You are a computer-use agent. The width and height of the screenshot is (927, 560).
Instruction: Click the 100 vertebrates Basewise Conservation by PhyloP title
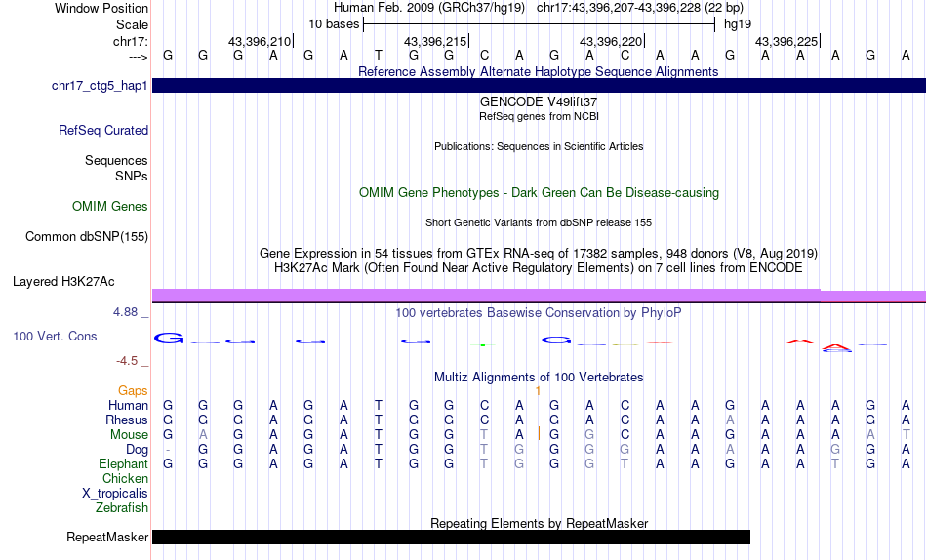tap(539, 313)
